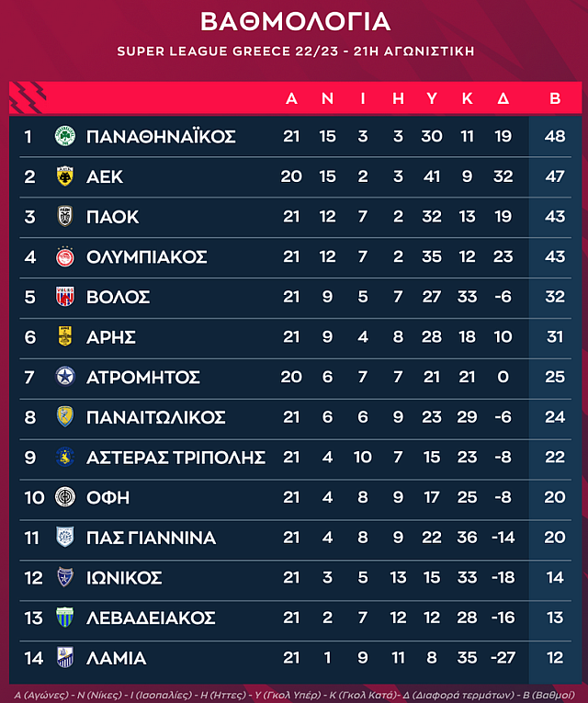Select the ΑΡΗΣ yellow crest
This screenshot has width=588, height=703.
pyautogui.click(x=65, y=336)
